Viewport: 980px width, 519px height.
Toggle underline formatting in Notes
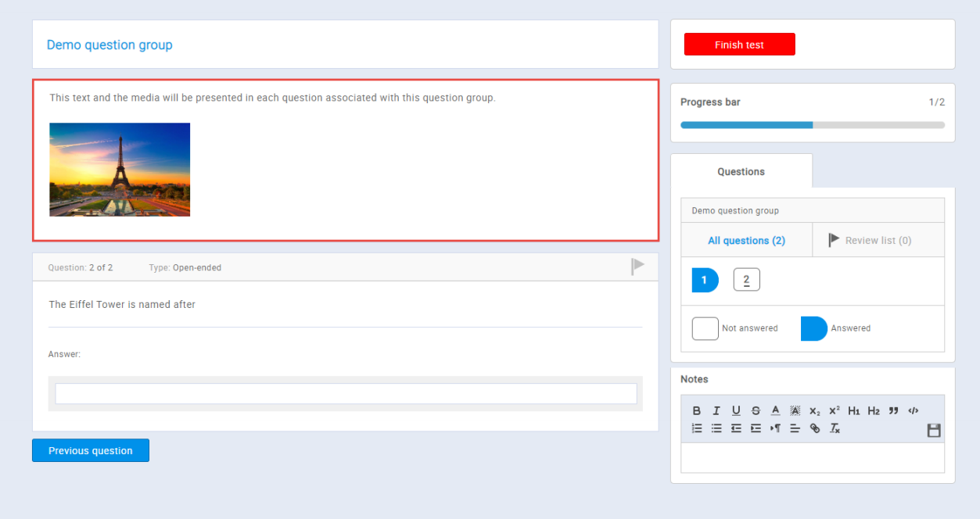(736, 410)
